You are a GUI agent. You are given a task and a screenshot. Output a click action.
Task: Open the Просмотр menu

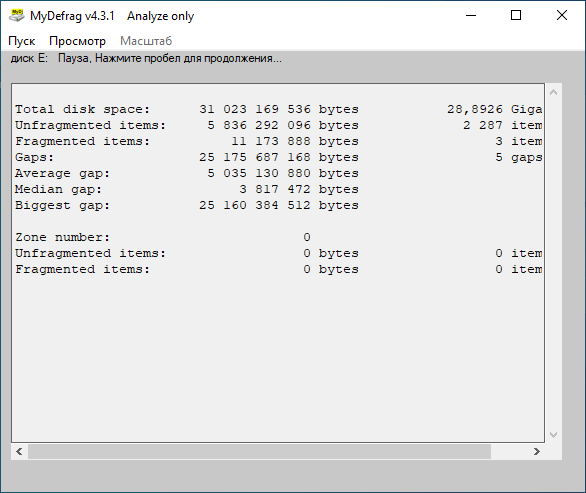pyautogui.click(x=77, y=41)
